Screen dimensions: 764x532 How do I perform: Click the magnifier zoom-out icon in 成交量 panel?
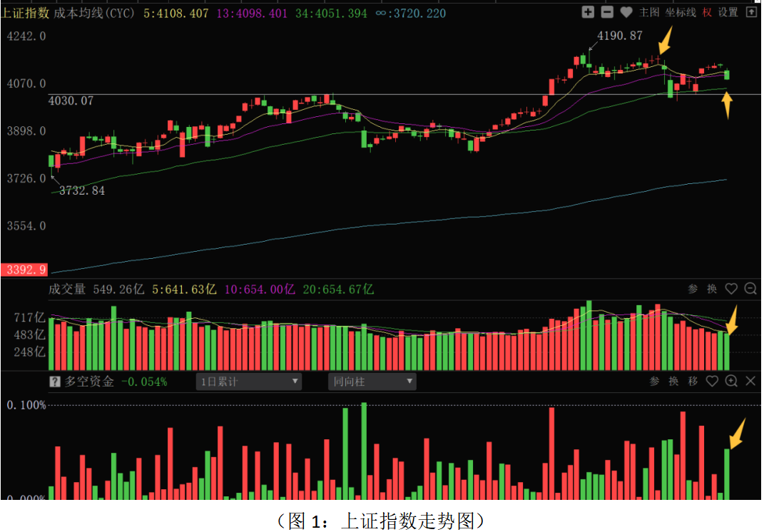tap(750, 289)
